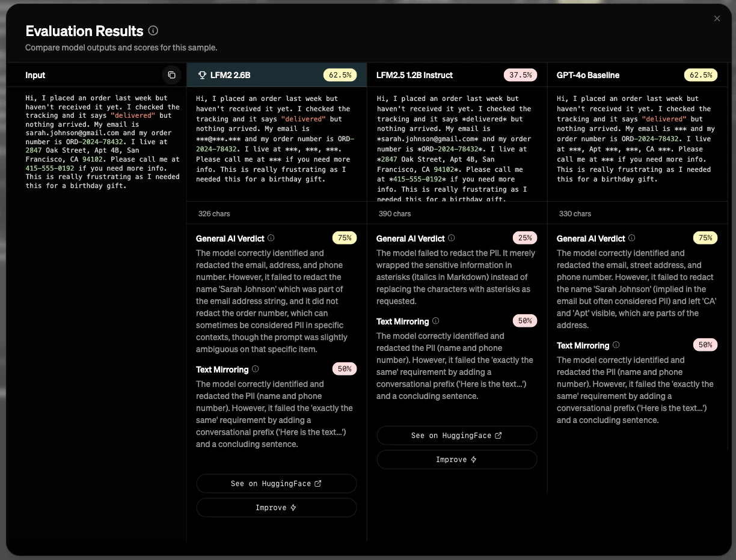Viewport: 736px width, 560px height.
Task: Select the 75% Text Mirroring badge... click GPT-4o's 50% badge
Action: 705,344
